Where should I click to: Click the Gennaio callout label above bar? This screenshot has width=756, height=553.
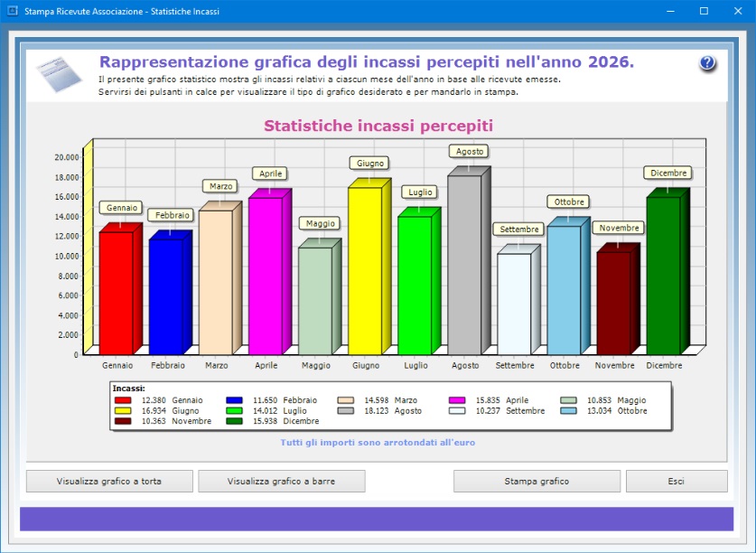coord(122,208)
